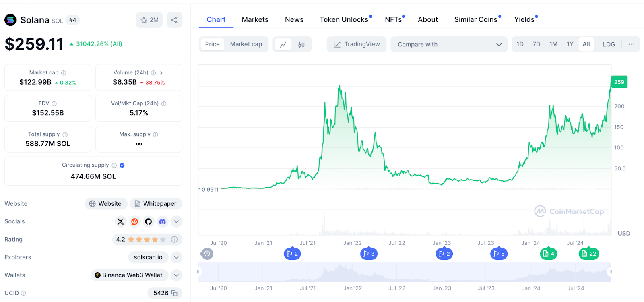644x302 pixels.
Task: Expand the Explorers list
Action: (176, 257)
